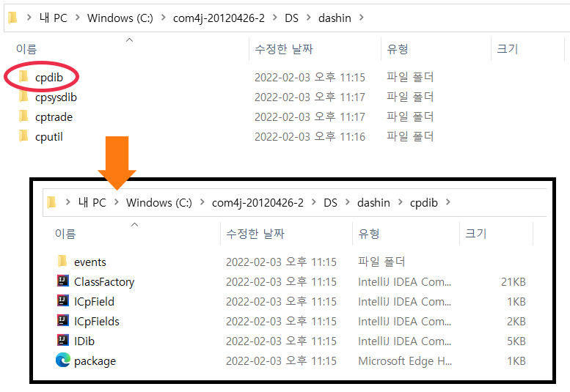Sort bottom list by 유형 column
Image resolution: width=570 pixels, height=392 pixels.
click(x=369, y=234)
